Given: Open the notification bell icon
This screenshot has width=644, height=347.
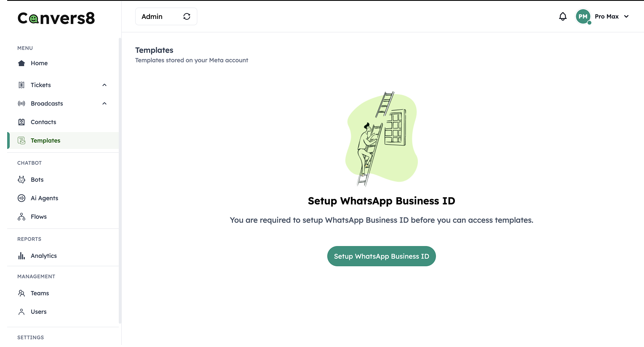Looking at the screenshot, I should (x=563, y=16).
